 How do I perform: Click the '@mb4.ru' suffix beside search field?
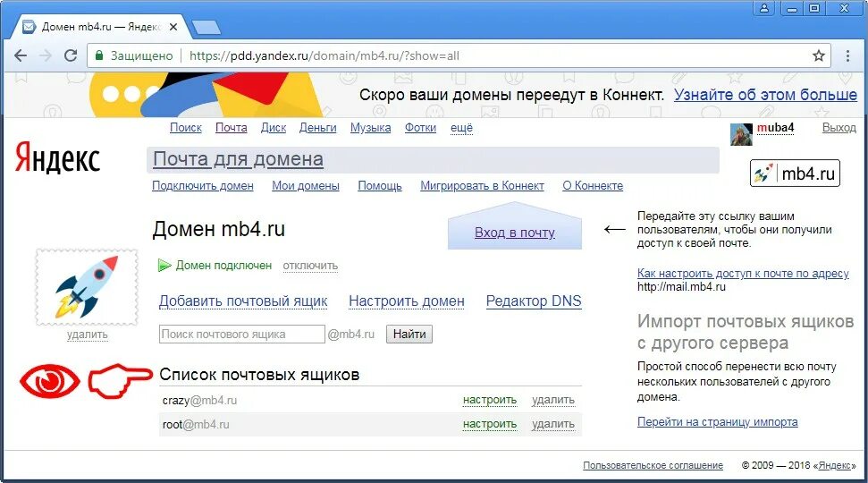[351, 335]
